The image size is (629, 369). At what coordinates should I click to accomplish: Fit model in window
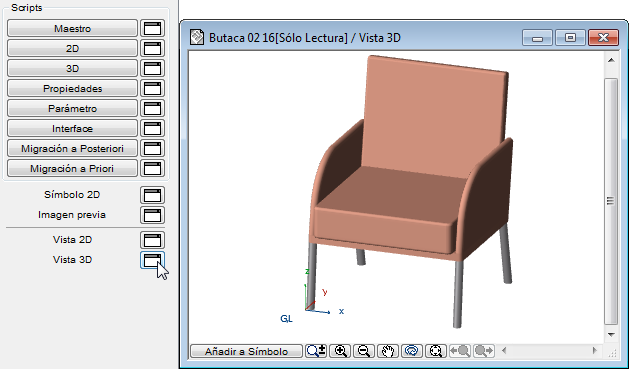point(436,351)
